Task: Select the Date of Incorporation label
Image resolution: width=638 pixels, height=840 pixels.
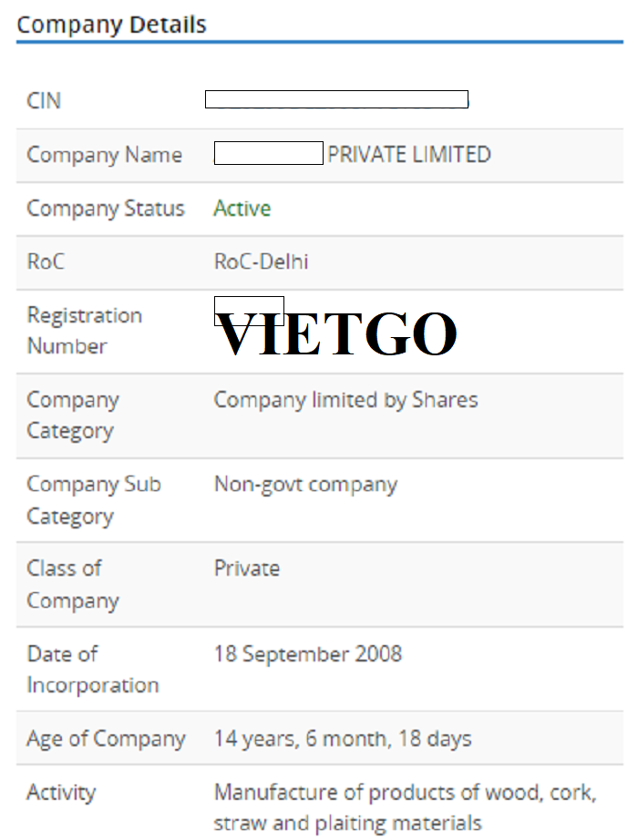Action: click(x=93, y=670)
